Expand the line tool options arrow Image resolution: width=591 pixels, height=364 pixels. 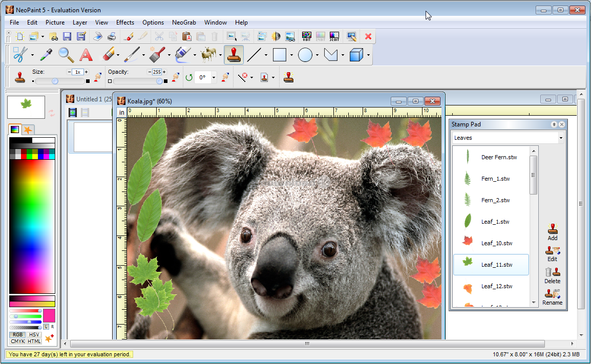coord(266,55)
